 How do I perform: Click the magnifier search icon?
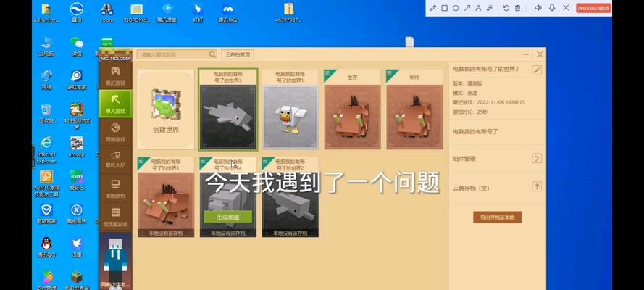click(212, 54)
